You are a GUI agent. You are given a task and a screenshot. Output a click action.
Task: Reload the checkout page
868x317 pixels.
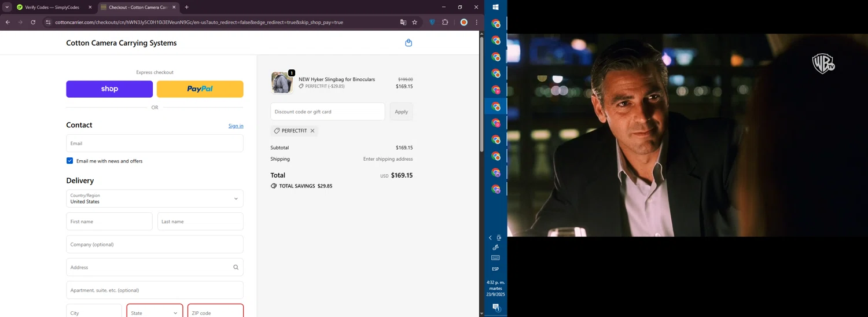[x=33, y=23]
